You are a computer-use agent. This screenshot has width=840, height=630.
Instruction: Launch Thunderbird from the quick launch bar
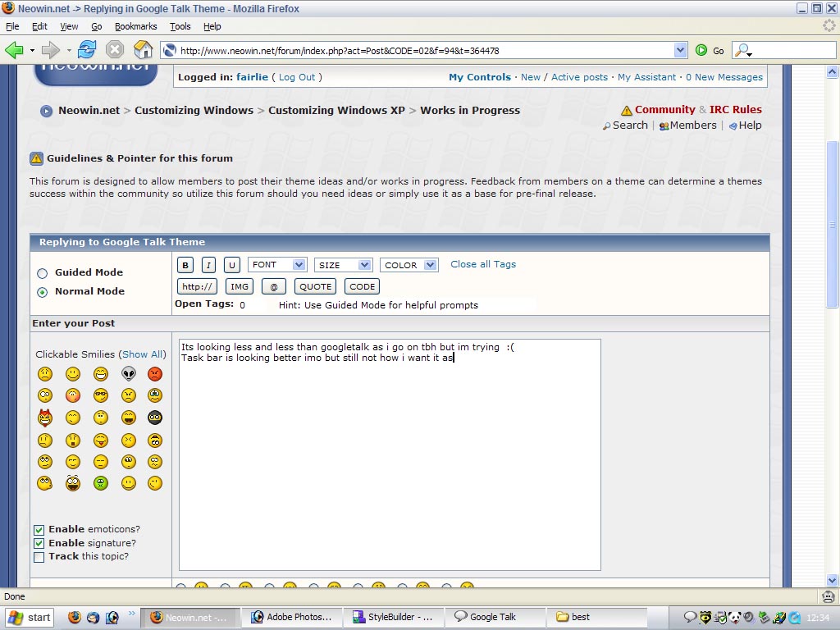coord(93,618)
